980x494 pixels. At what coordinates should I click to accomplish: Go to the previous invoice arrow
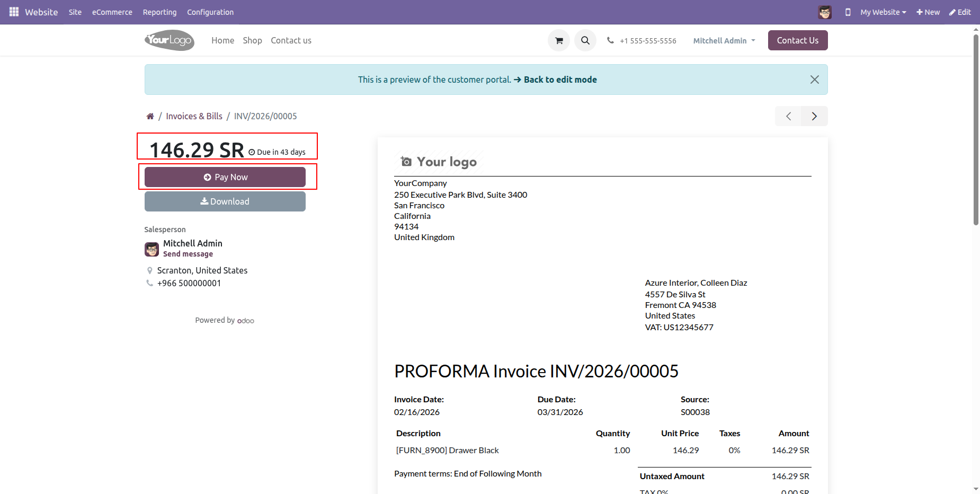coord(788,116)
